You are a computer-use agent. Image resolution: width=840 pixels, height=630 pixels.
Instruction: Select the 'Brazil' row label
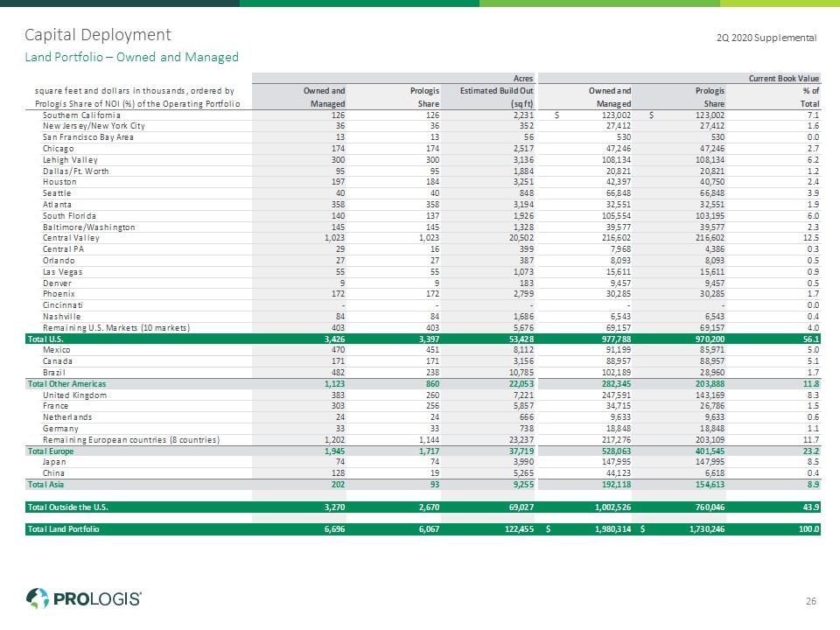click(x=54, y=373)
